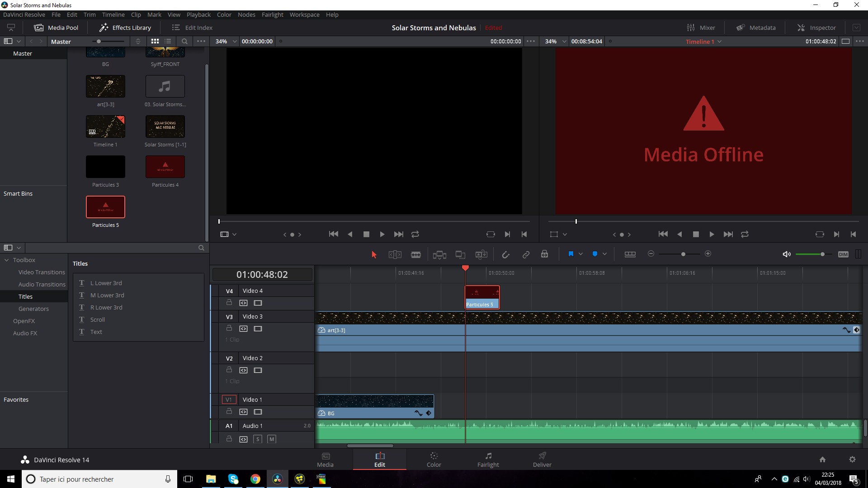
Task: Open Chrome from the taskbar
Action: [255, 479]
